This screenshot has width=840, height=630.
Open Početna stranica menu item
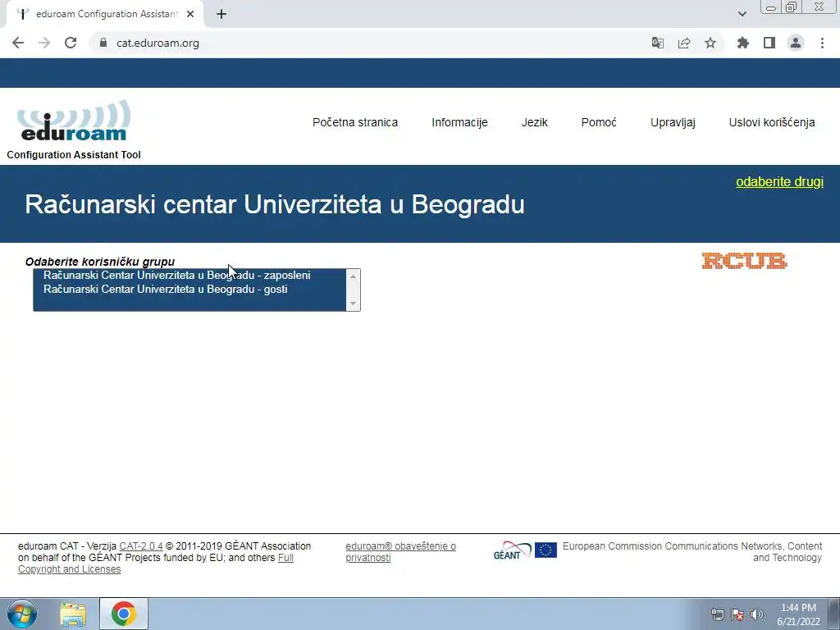click(355, 122)
